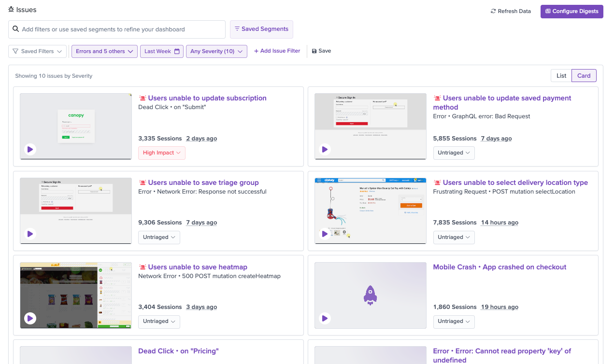This screenshot has width=614, height=364.
Task: Click siren icon on save heatmap card
Action: (143, 267)
